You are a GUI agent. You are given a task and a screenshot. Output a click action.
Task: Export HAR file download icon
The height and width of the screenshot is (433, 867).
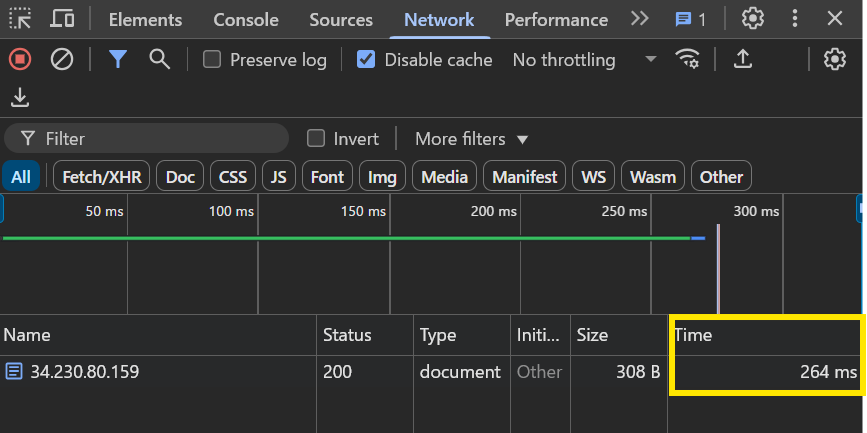(x=20, y=98)
